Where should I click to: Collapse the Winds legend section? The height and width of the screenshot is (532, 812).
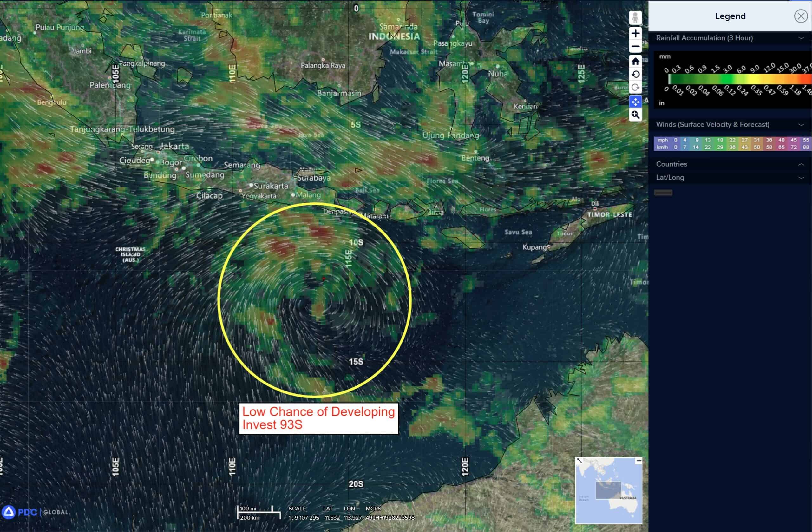(801, 125)
